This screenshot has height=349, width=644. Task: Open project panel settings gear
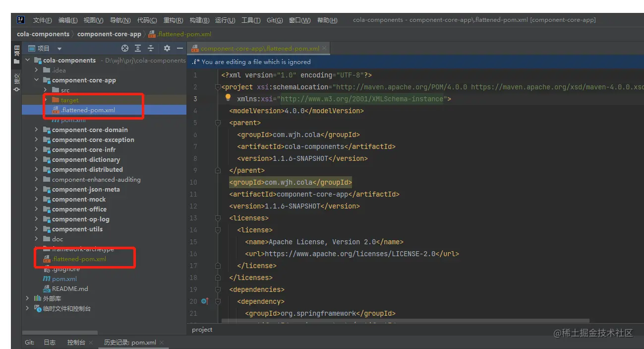point(167,48)
